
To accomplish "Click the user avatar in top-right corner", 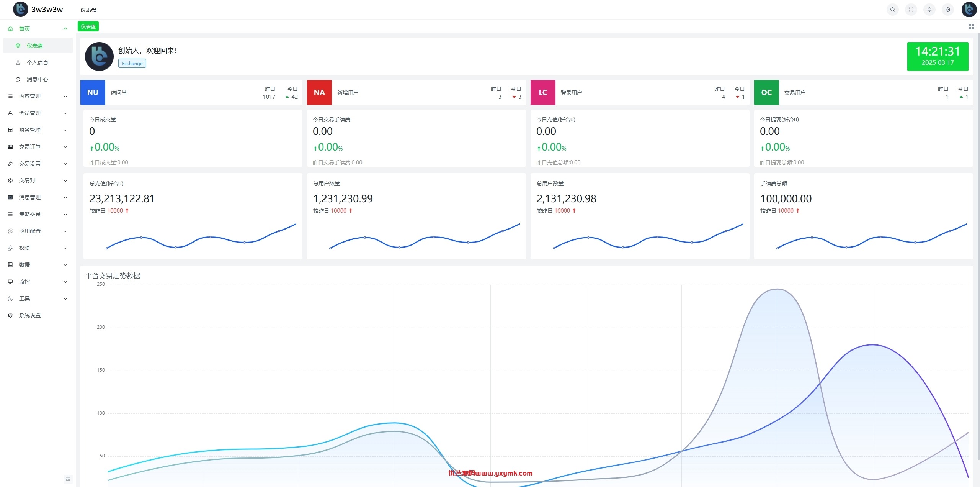I will click(x=969, y=10).
